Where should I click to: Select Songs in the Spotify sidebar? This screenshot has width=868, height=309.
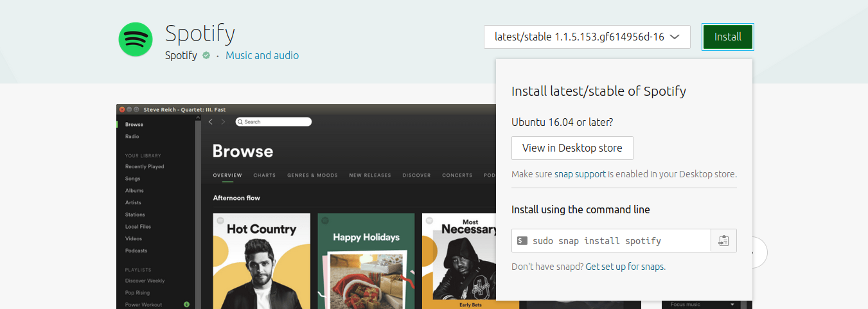click(132, 179)
